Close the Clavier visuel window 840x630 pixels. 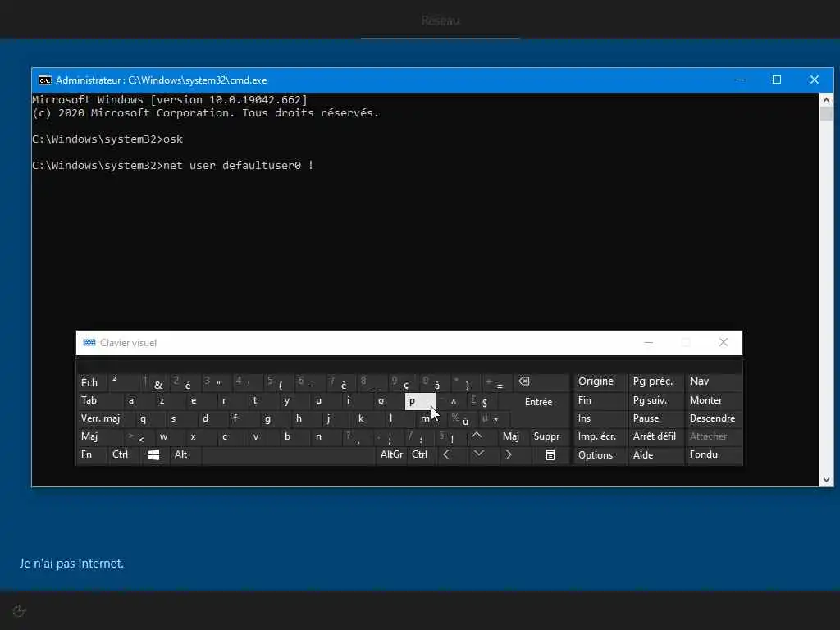coord(724,342)
